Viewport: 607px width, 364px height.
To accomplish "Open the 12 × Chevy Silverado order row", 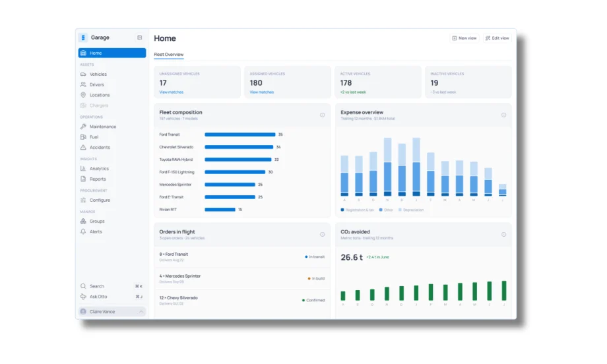I will (x=242, y=300).
